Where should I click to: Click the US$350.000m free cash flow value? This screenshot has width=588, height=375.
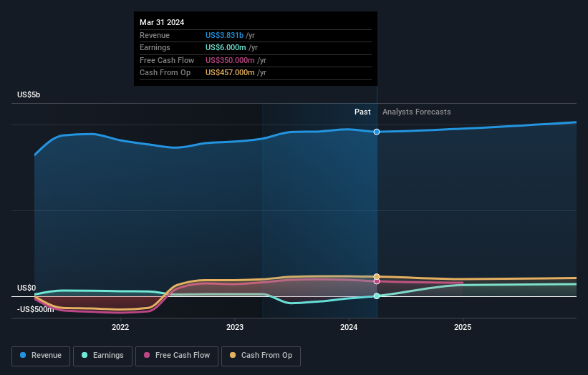[230, 60]
